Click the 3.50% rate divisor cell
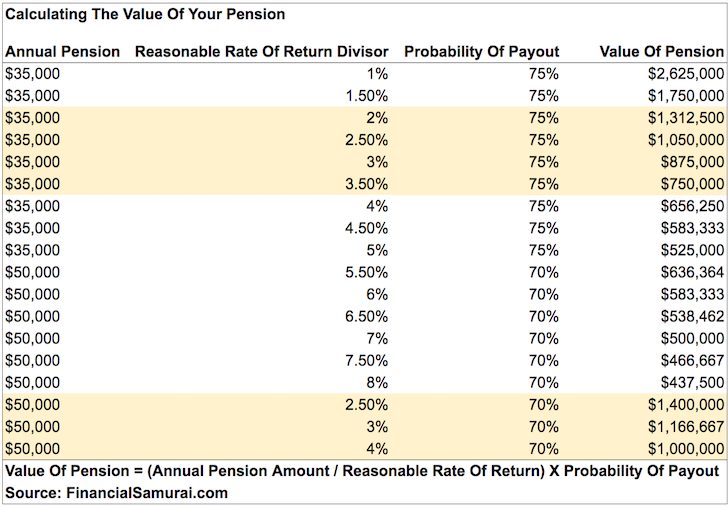The image size is (728, 507). click(x=366, y=183)
